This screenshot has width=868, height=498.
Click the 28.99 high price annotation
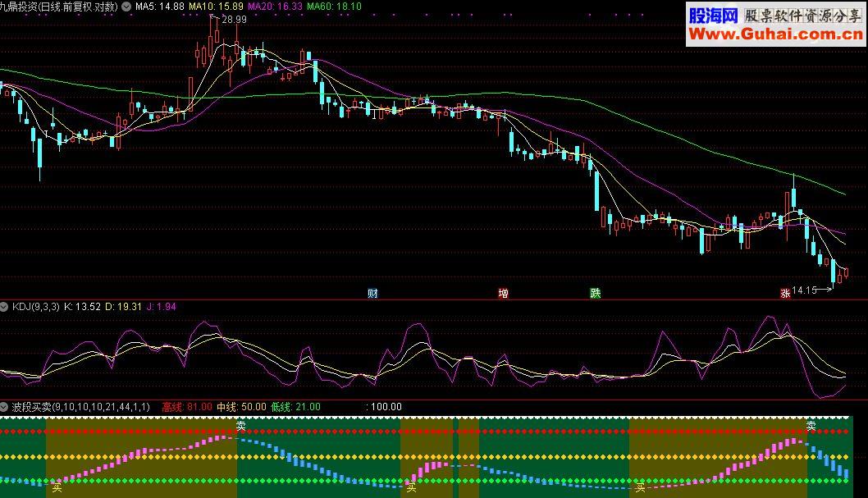pos(234,20)
